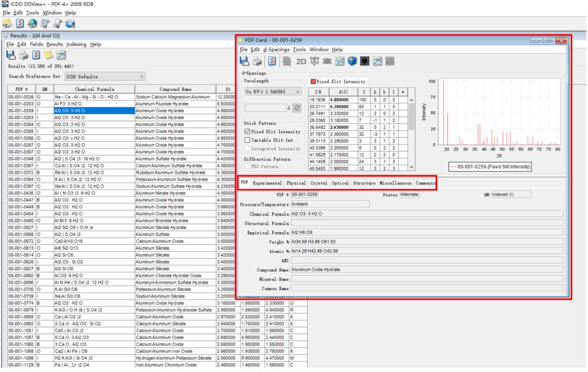Switch to the Comments tab
Image resolution: width=588 pixels, height=372 pixels.
[425, 183]
